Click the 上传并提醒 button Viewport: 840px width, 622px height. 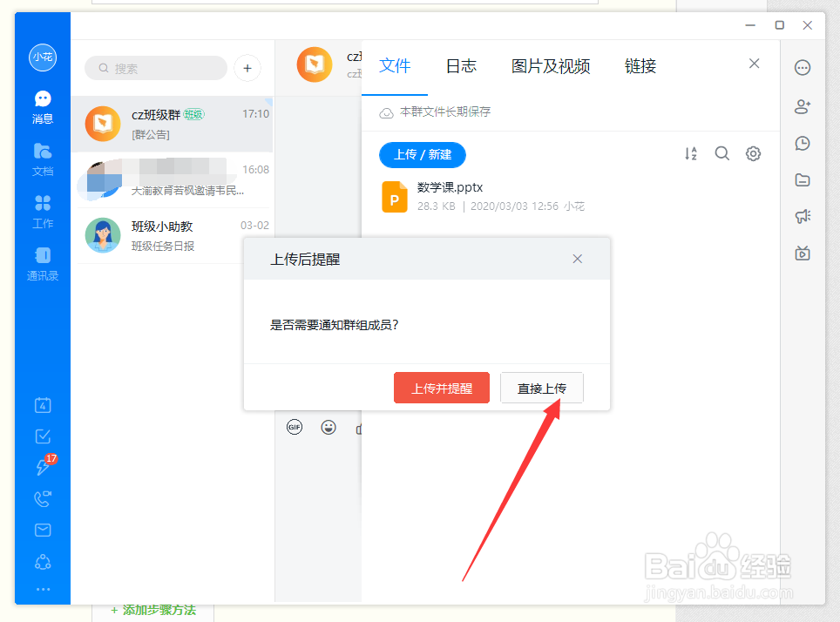pos(441,387)
